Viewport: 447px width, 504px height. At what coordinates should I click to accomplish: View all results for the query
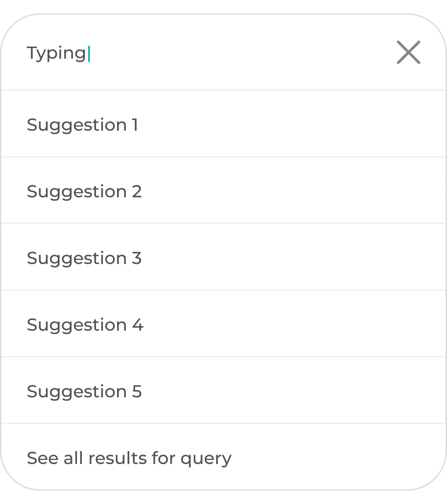pos(129,458)
